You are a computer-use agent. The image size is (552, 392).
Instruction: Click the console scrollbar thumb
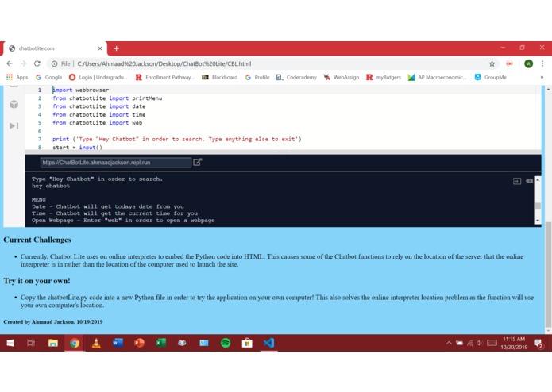coord(538,206)
